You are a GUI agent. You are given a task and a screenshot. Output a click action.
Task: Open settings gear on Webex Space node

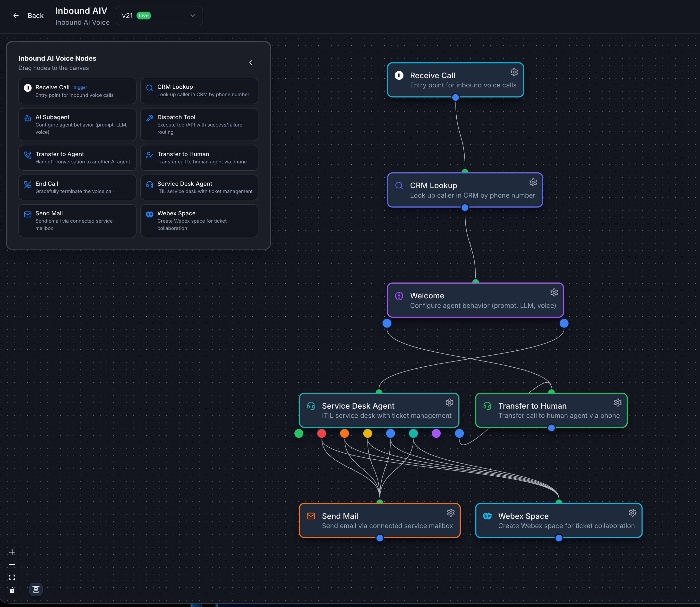tap(632, 513)
